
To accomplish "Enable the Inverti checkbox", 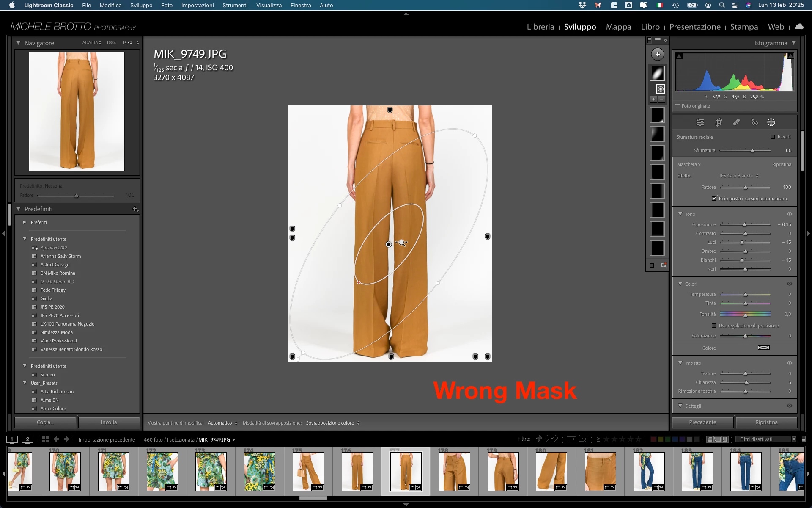I will pos(773,137).
